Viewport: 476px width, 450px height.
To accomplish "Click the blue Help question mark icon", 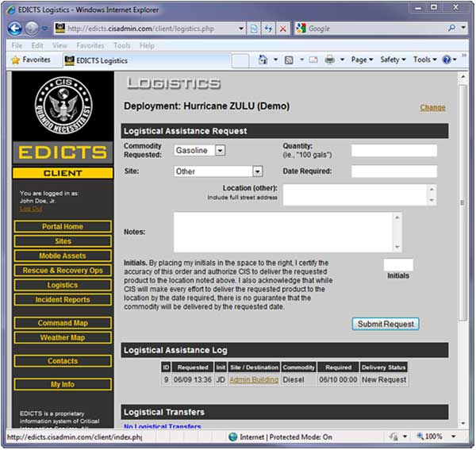I will coord(447,60).
